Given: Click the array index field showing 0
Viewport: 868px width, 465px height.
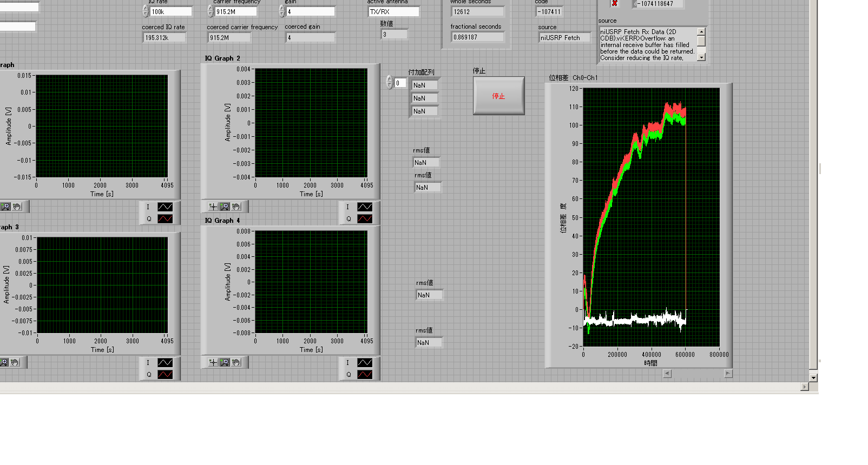Looking at the screenshot, I should point(400,83).
